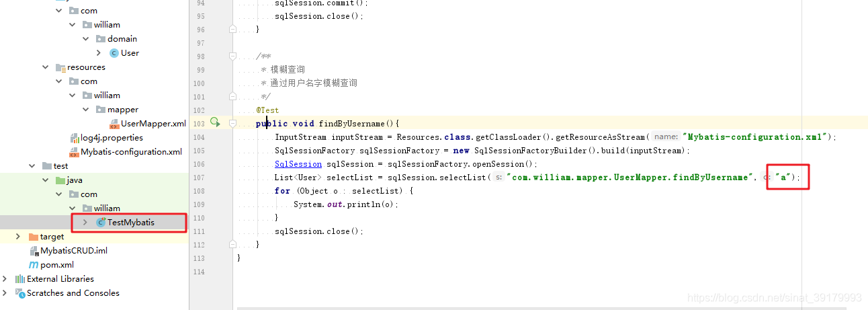The image size is (868, 310).
Task: Click the fold end marker at line 96
Action: pos(232,30)
